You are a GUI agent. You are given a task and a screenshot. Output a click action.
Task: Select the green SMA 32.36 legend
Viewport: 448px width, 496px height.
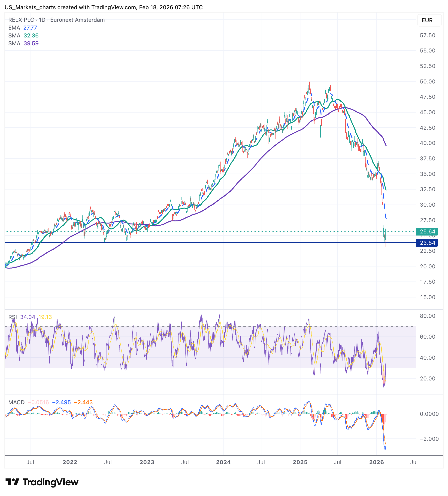pos(23,36)
